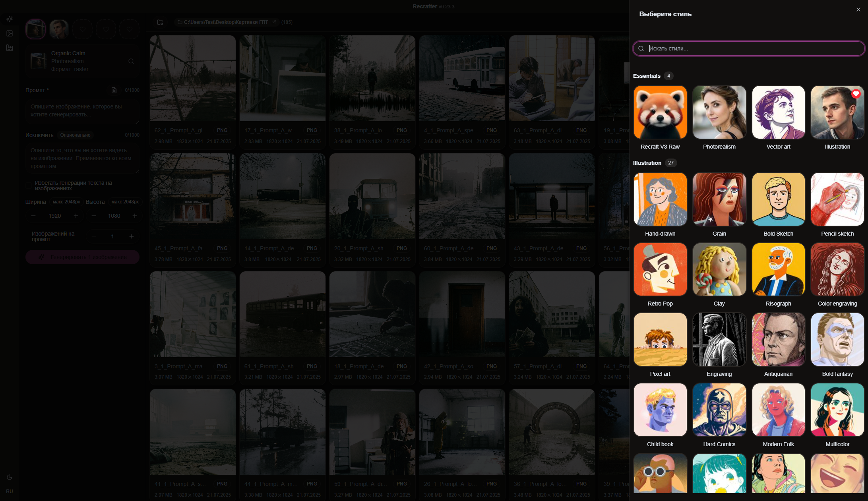Collapse the Illustration category header
868x501 pixels.
[647, 163]
